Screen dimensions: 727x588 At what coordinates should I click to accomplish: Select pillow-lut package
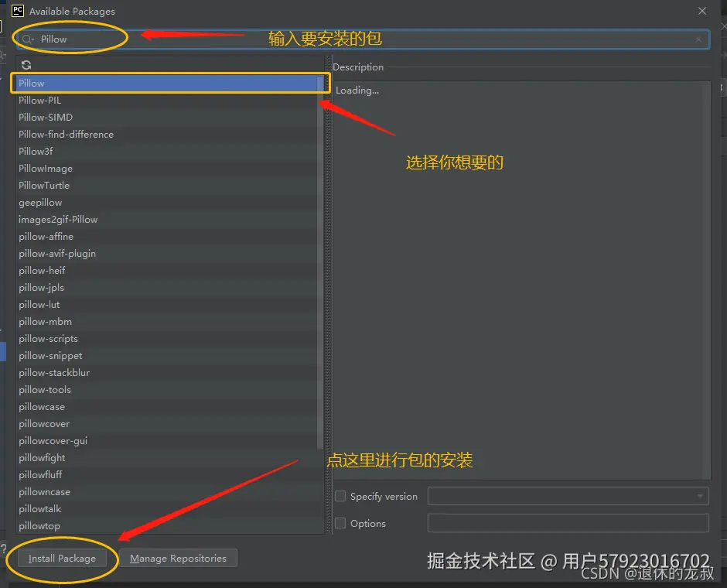(x=167, y=305)
